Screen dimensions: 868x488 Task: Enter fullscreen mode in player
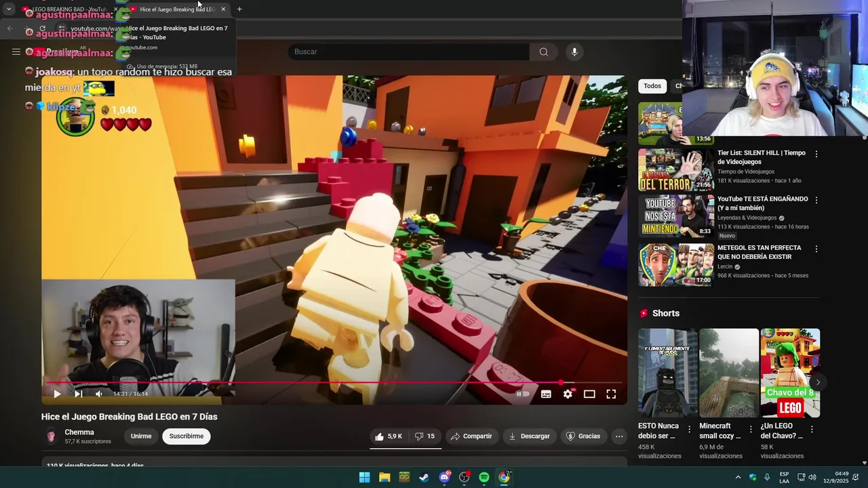(x=611, y=394)
